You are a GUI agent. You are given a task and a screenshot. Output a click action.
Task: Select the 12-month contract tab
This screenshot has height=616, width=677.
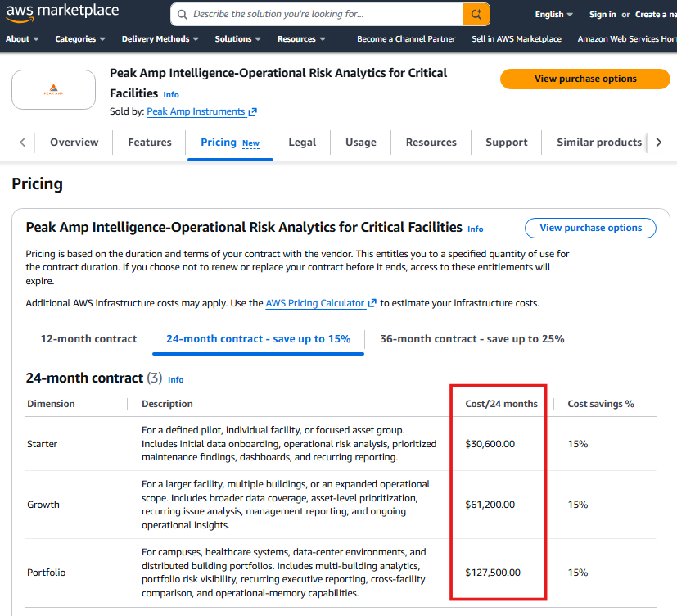(x=88, y=339)
